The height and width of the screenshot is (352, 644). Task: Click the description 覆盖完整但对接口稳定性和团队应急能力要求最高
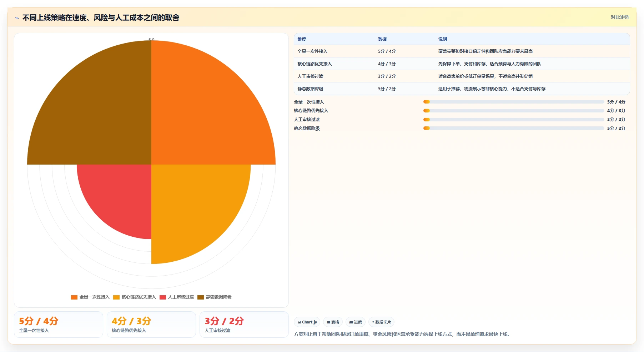[485, 51]
